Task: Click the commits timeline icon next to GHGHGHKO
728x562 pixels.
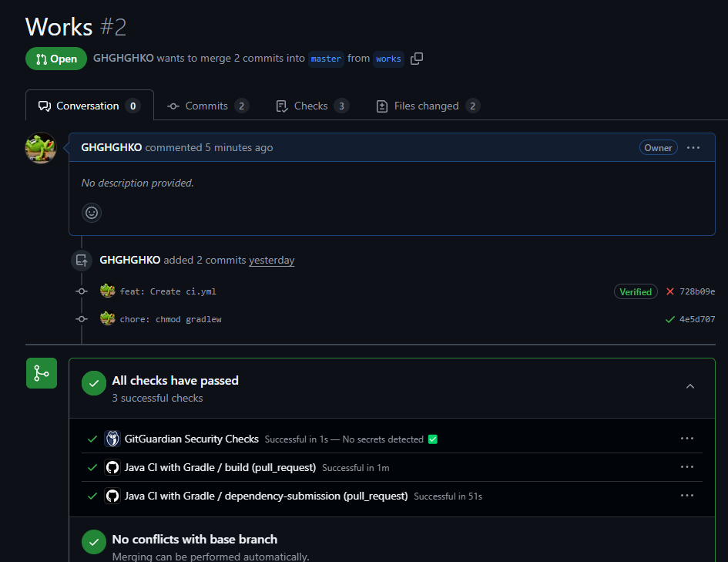Action: [x=81, y=260]
